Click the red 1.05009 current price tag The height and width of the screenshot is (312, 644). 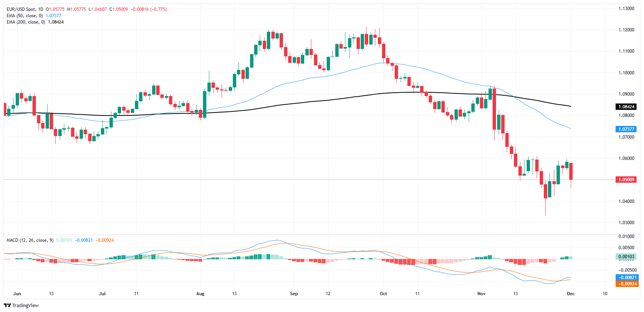(x=626, y=180)
